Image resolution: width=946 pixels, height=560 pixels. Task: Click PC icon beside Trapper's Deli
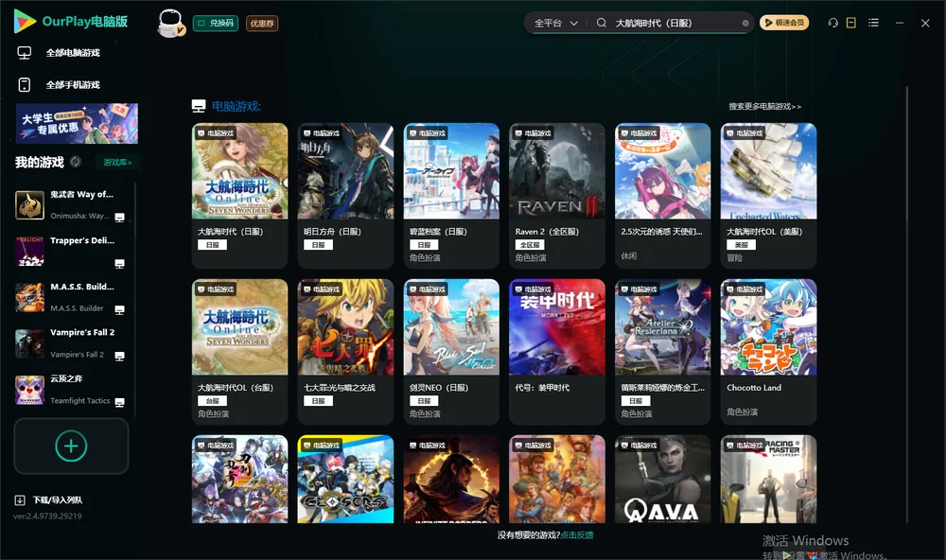[119, 264]
